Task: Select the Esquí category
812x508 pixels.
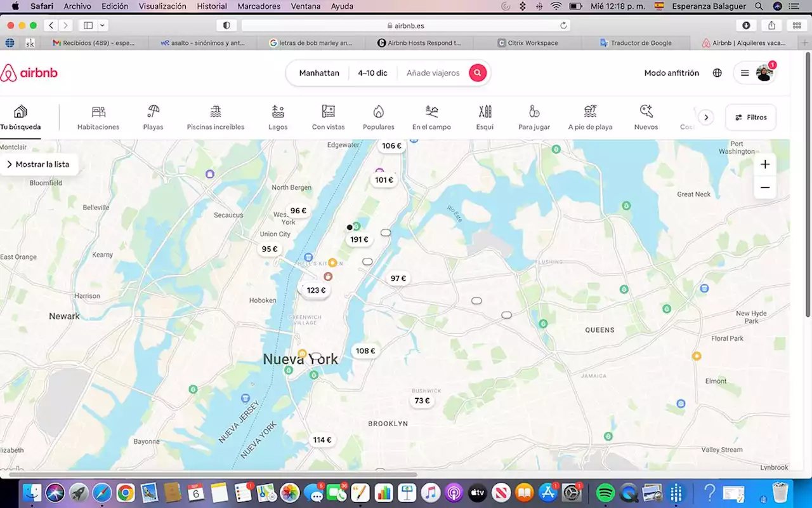Action: 485,118
